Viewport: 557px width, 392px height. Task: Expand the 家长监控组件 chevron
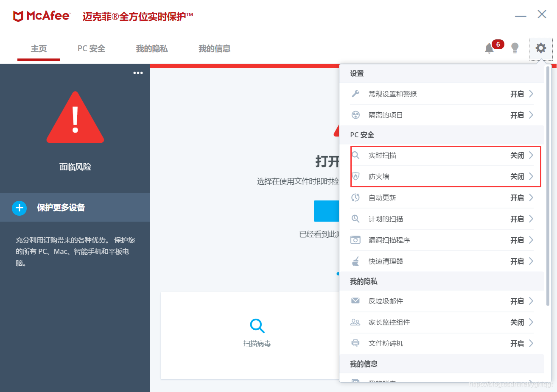tap(531, 322)
